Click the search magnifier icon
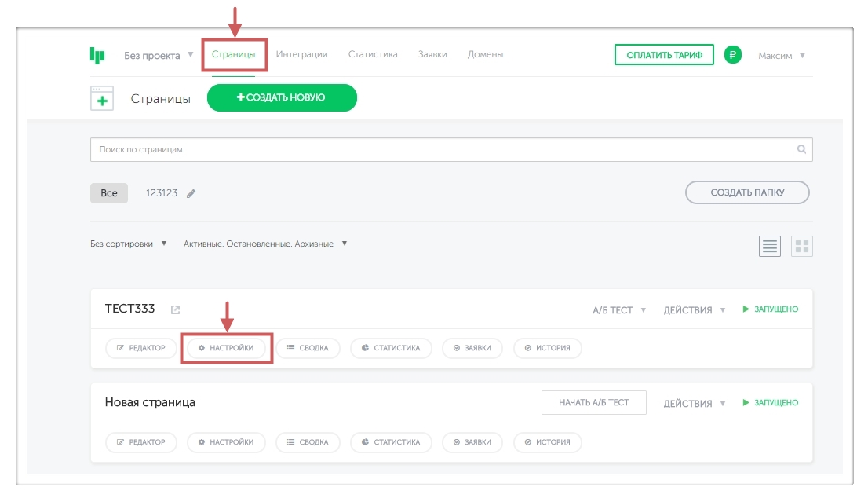868x498 pixels. [801, 149]
